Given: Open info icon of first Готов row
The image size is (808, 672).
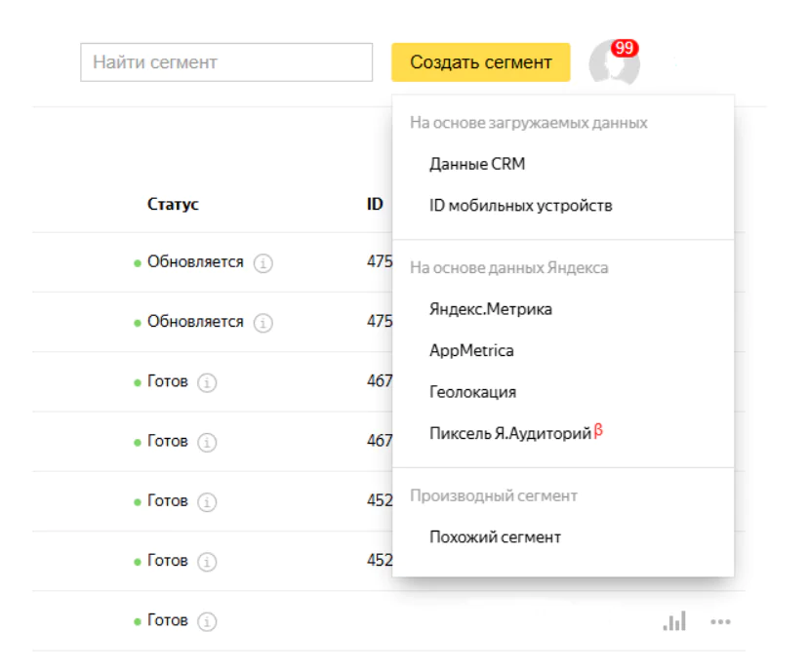Looking at the screenshot, I should point(207,383).
